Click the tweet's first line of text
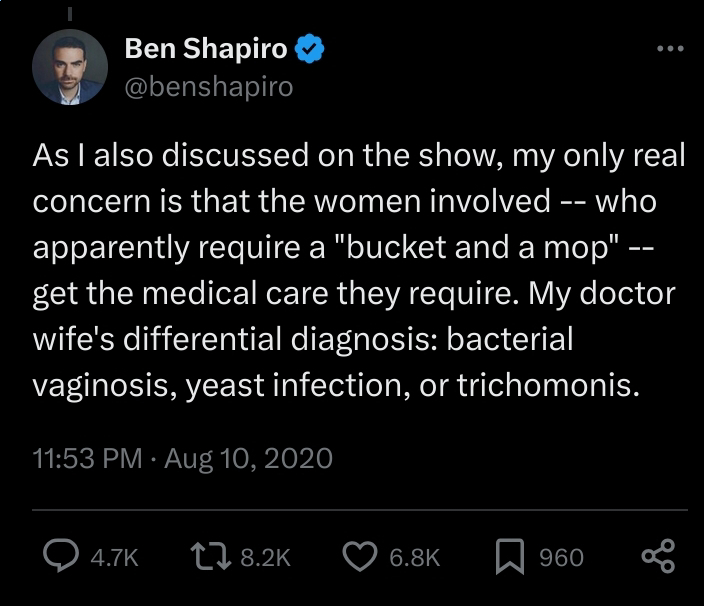Screen dimensions: 704x606 coord(359,157)
